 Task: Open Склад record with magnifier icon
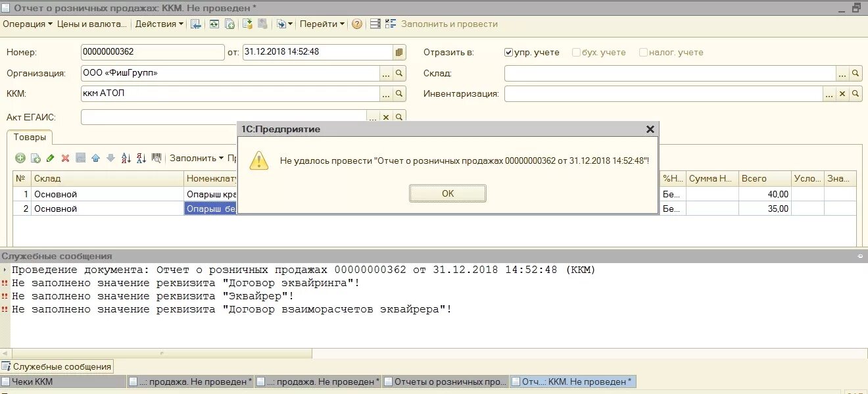(x=856, y=73)
